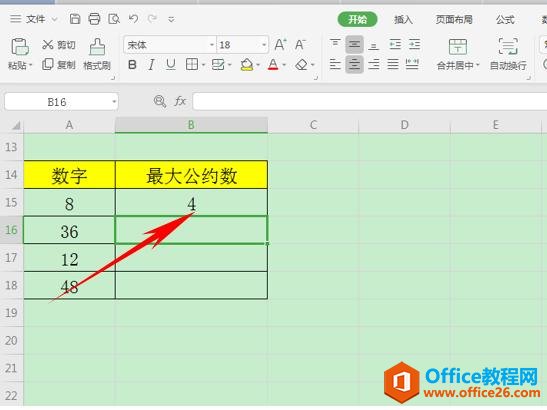Click cell with value 12

pyautogui.click(x=69, y=258)
